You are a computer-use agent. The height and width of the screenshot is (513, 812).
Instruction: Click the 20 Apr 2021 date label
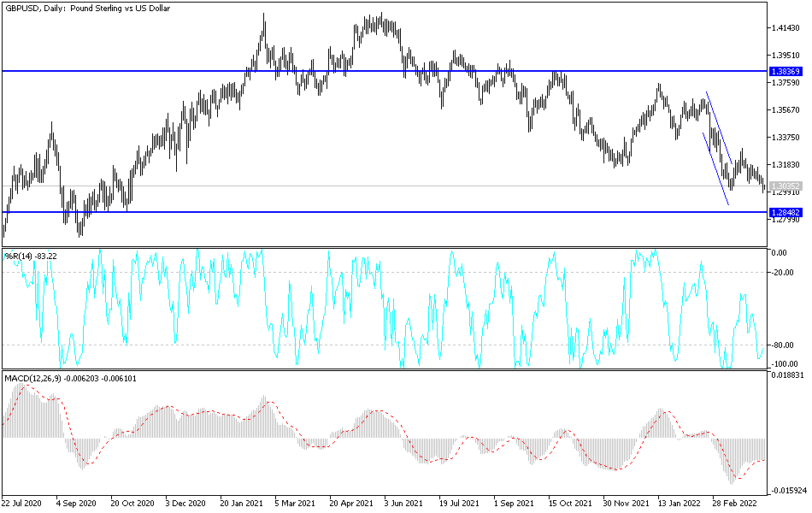click(351, 503)
